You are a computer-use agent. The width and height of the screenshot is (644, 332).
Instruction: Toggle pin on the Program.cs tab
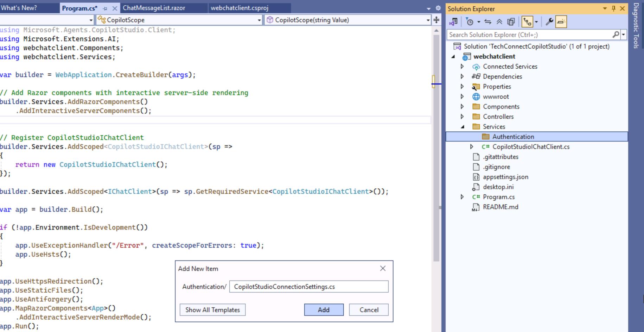(105, 8)
